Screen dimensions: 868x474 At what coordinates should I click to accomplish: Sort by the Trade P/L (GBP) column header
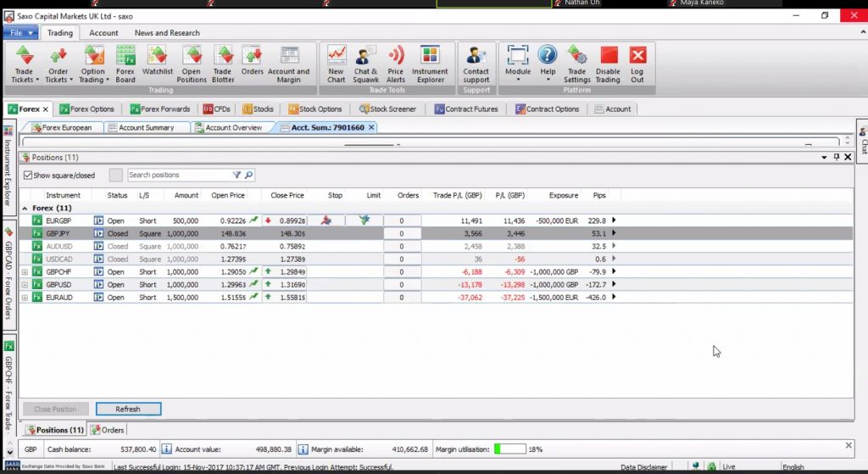457,196
